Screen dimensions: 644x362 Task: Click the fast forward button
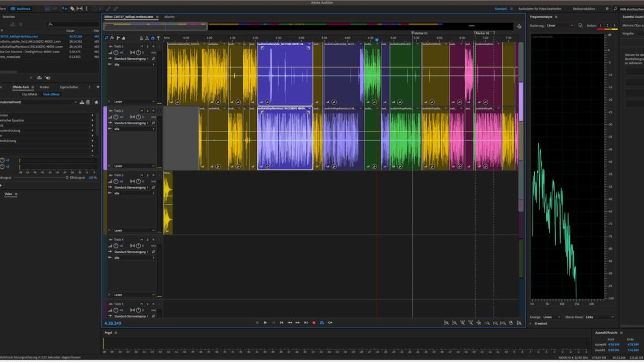coord(298,323)
